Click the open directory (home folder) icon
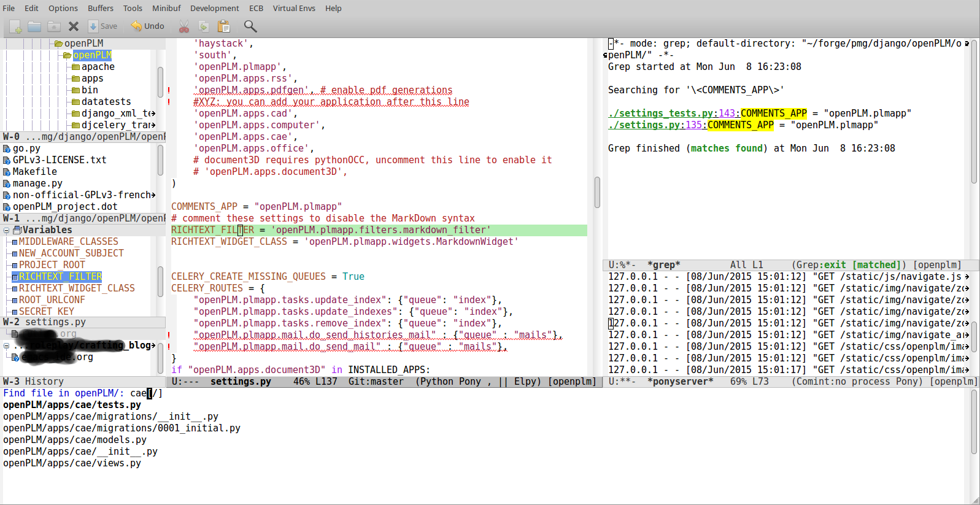980x505 pixels. (54, 26)
